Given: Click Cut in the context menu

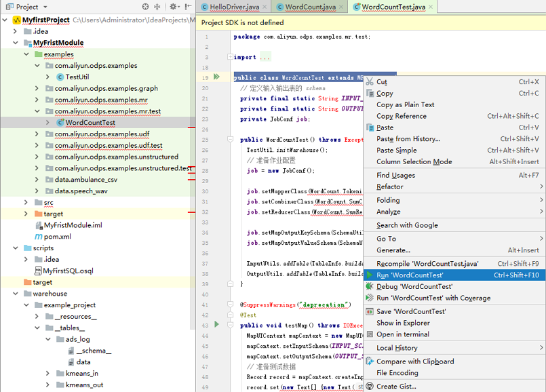Looking at the screenshot, I should point(382,82).
